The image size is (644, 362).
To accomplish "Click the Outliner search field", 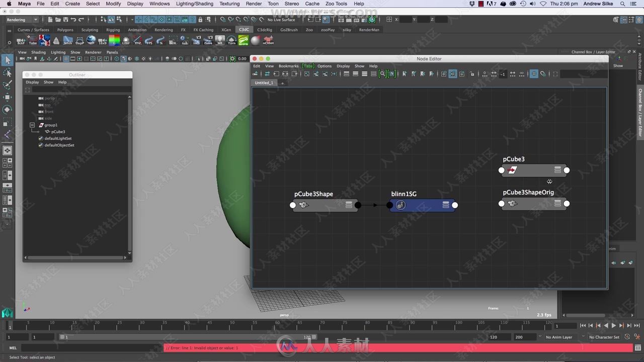I will [x=82, y=89].
